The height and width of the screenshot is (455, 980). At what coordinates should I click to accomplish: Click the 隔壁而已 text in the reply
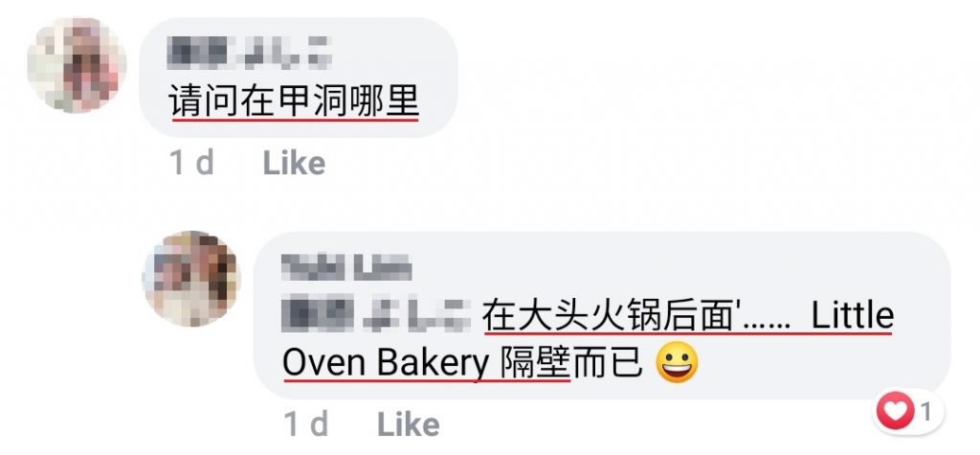[x=571, y=364]
